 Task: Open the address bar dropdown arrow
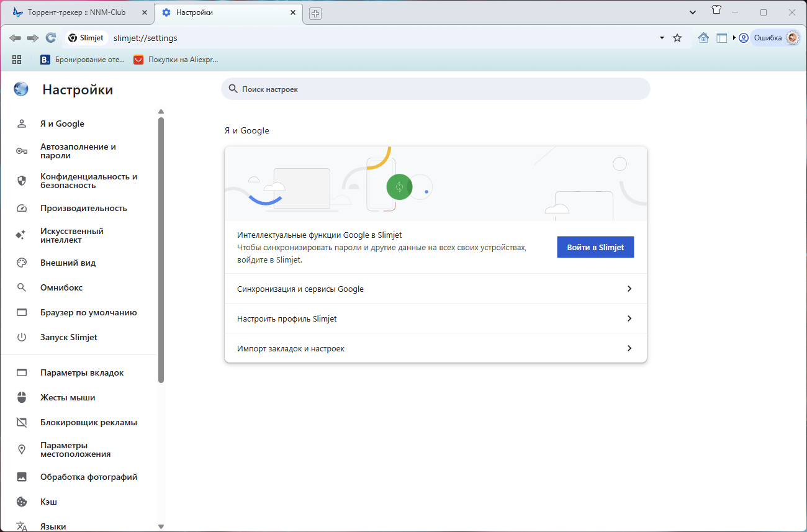click(661, 38)
